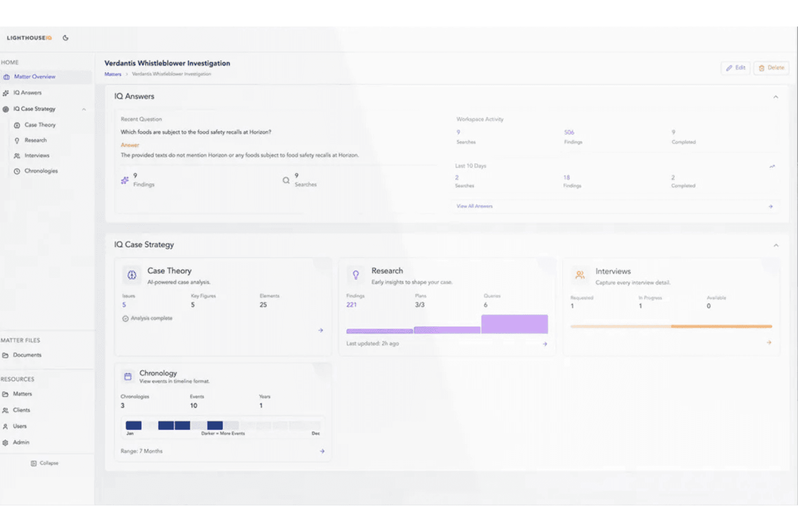The width and height of the screenshot is (798, 532).
Task: Open Research card arrow
Action: point(545,344)
